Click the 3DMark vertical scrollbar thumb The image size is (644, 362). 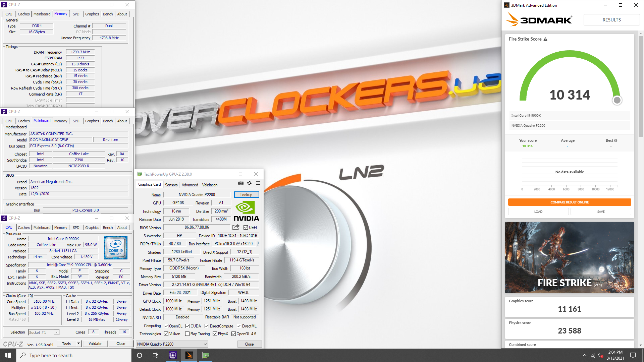click(x=641, y=86)
